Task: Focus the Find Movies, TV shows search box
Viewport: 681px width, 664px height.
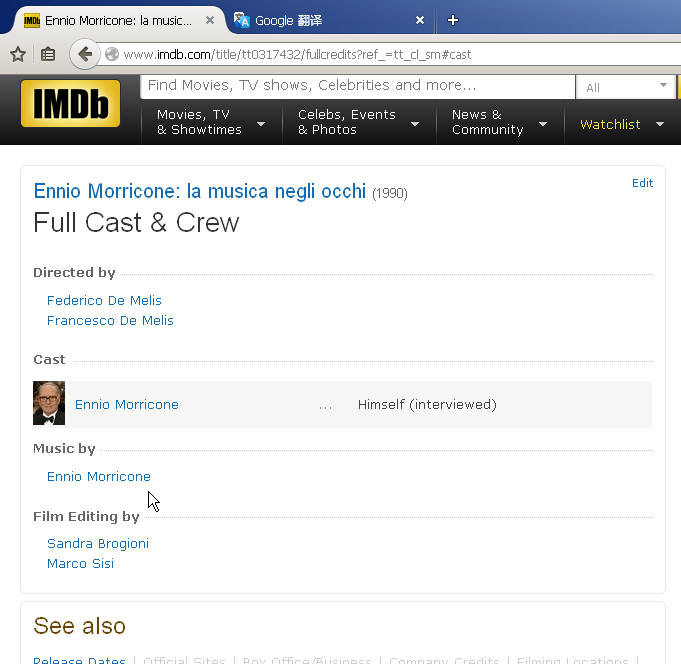Action: pos(357,86)
